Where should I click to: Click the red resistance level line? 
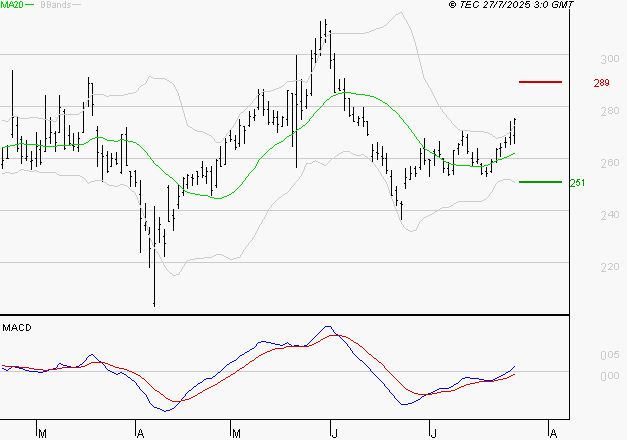[x=540, y=82]
